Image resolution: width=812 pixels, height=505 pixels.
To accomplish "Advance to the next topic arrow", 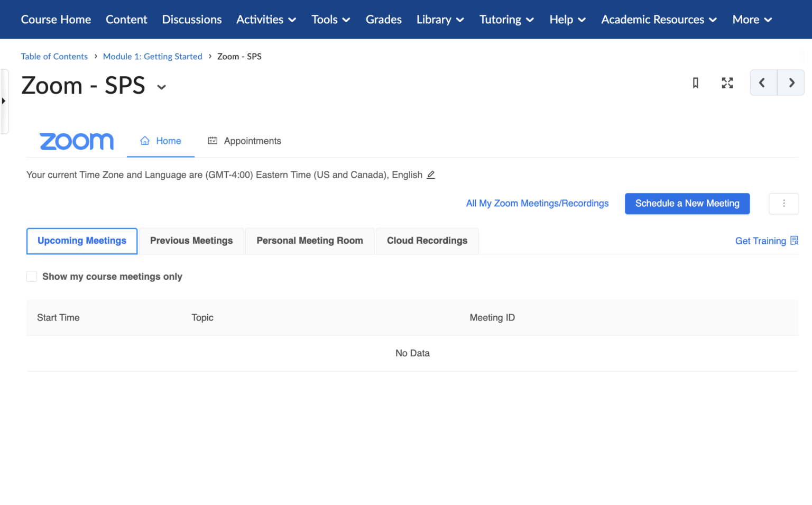I will coord(791,83).
